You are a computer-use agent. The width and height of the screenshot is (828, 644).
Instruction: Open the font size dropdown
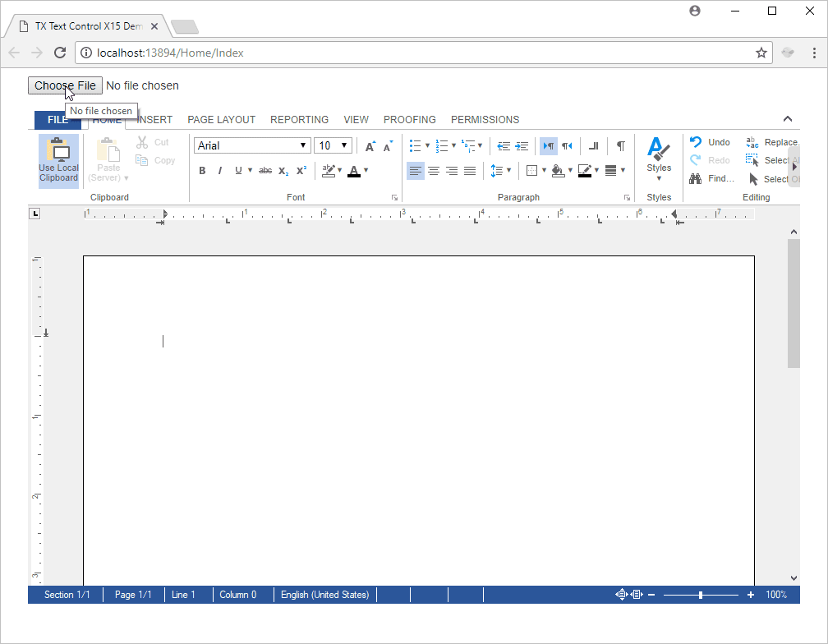344,145
